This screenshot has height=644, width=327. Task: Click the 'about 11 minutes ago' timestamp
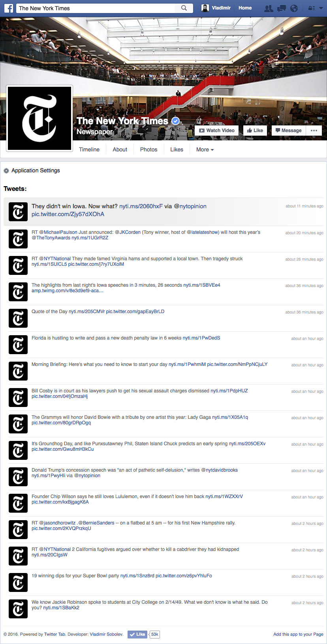[304, 206]
